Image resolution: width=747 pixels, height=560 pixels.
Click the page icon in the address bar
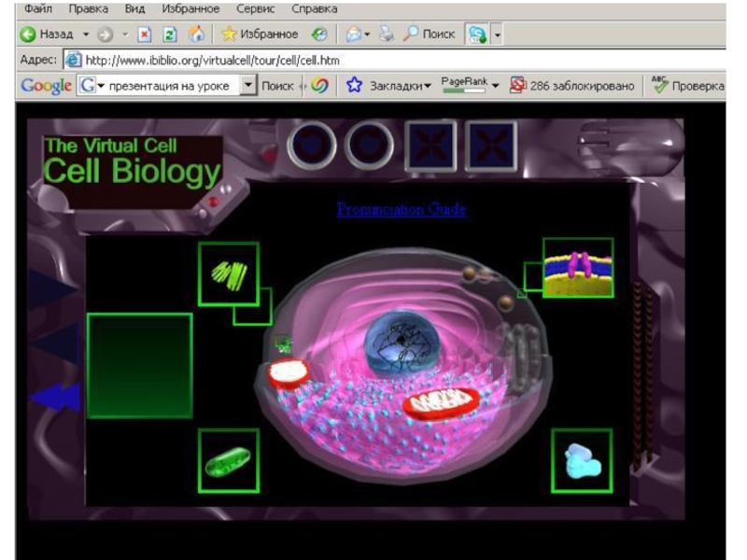(x=73, y=60)
